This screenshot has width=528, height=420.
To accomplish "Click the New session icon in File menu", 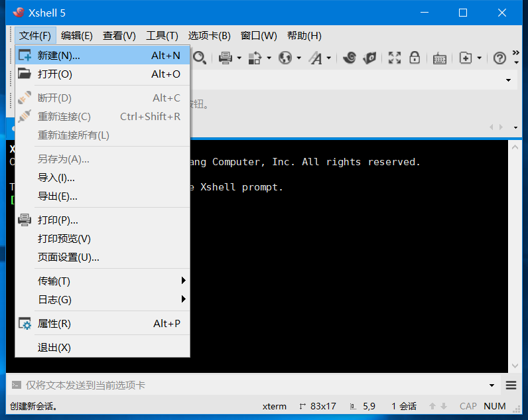I will tap(25, 55).
